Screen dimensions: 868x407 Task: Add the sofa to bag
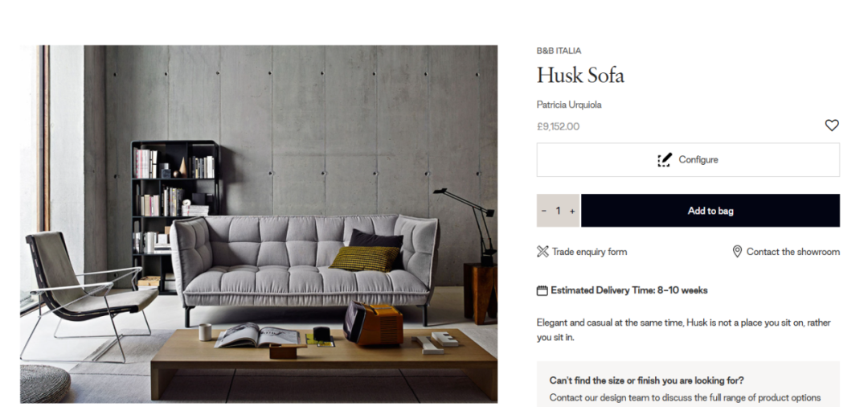710,211
